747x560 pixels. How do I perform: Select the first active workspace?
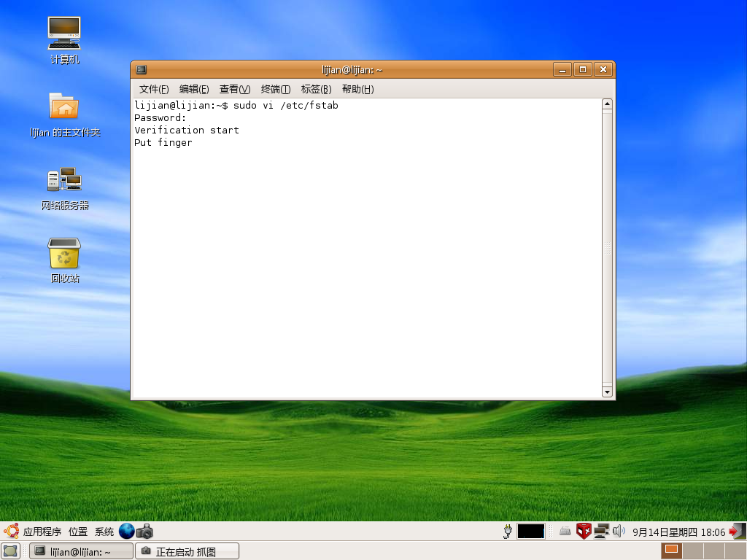(x=672, y=551)
